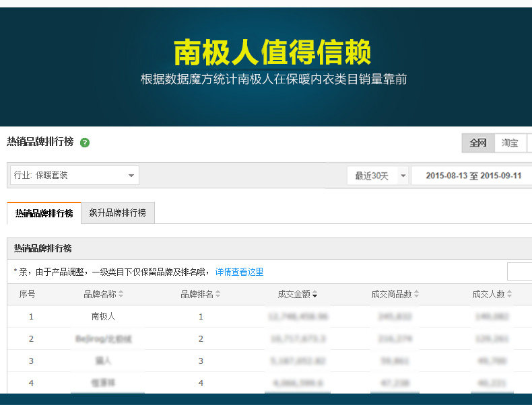The width and height of the screenshot is (532, 405).
Task: Open the 行业: 保暖套装 dropdown
Action: pos(75,175)
